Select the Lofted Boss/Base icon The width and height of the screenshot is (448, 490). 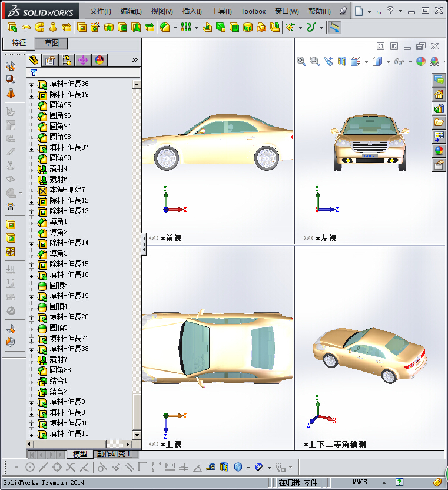pyautogui.click(x=53, y=28)
